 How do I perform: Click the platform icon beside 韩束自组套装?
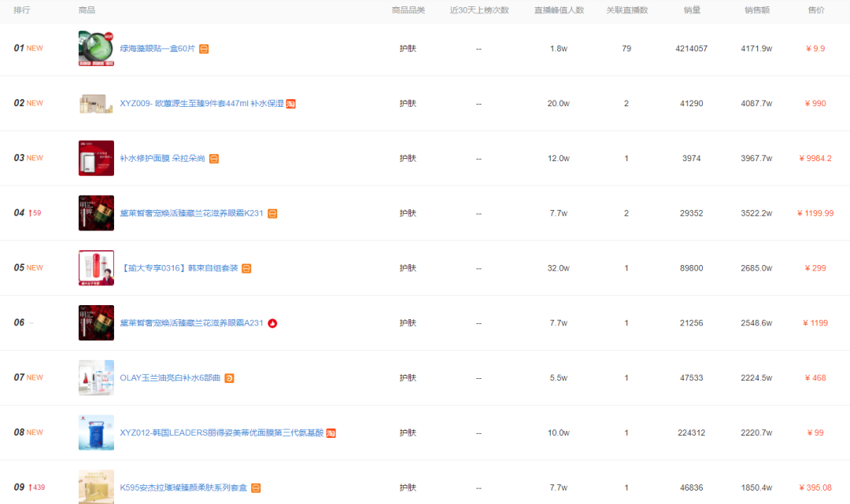tap(246, 268)
